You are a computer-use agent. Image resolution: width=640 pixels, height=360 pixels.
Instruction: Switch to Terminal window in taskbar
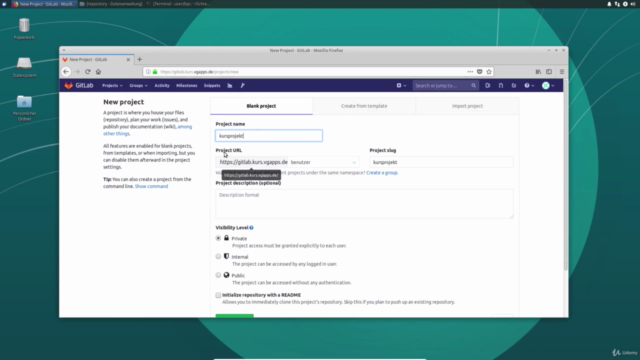[x=179, y=4]
